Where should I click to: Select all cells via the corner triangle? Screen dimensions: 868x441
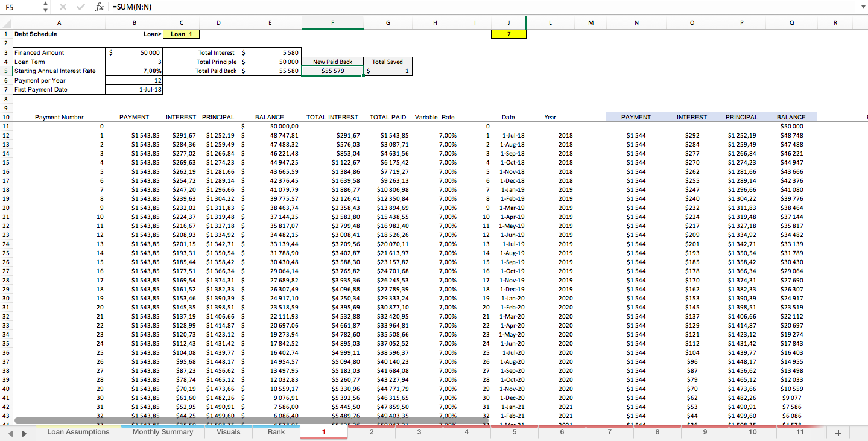[x=5, y=22]
